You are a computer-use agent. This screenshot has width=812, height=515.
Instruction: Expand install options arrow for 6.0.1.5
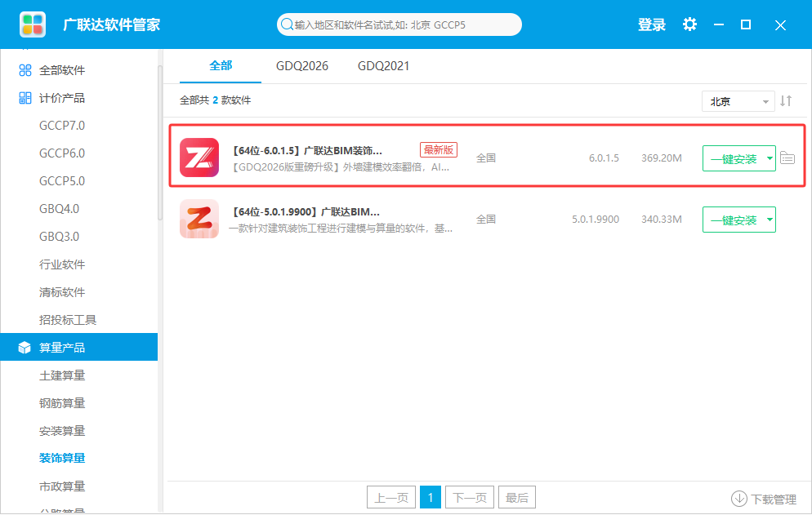tap(770, 158)
